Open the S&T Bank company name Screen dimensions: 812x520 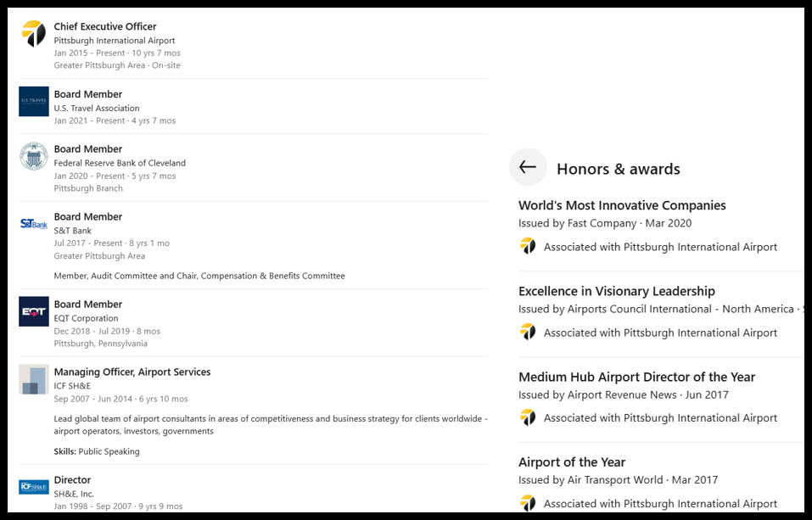(x=72, y=231)
